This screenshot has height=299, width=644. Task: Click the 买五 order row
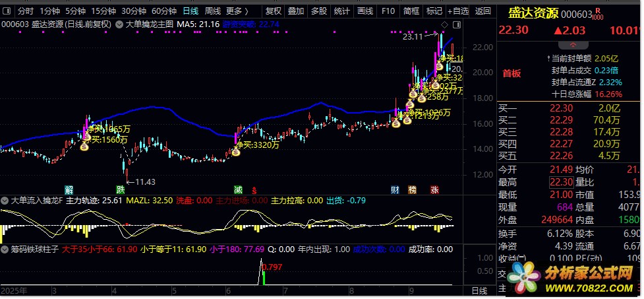pyautogui.click(x=569, y=156)
